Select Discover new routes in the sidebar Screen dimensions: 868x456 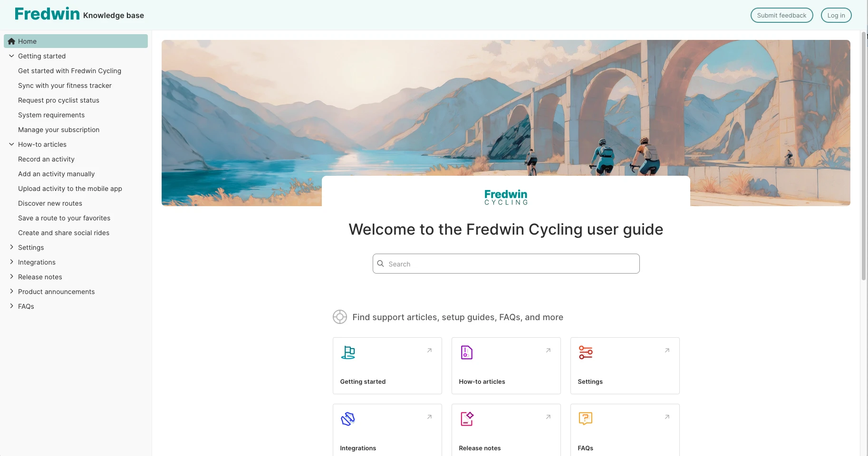click(x=50, y=203)
